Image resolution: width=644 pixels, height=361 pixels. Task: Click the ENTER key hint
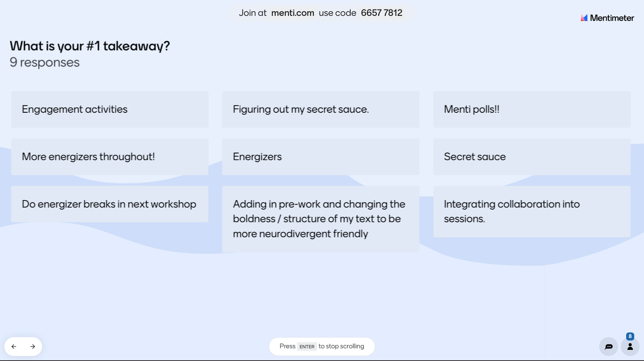pyautogui.click(x=307, y=346)
